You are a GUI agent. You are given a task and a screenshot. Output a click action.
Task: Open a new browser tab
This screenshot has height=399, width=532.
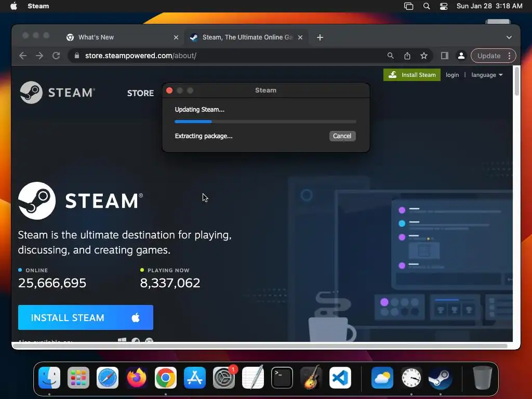coord(320,37)
